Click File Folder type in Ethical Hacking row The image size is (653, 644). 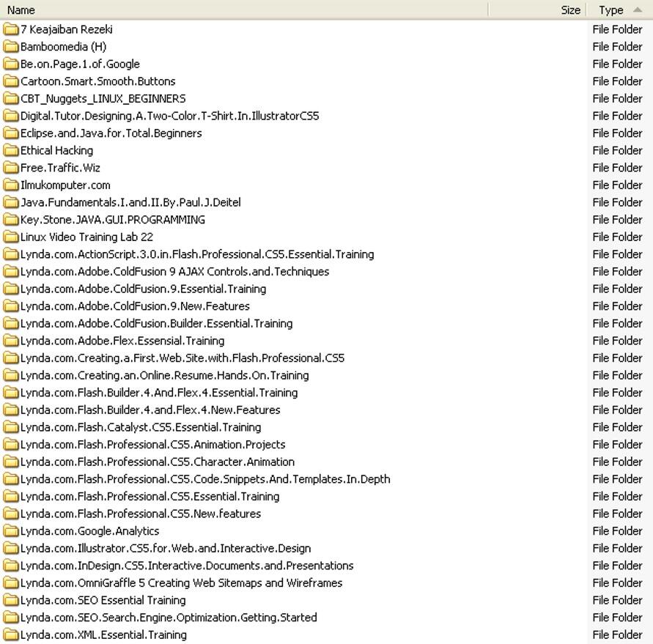click(x=618, y=151)
